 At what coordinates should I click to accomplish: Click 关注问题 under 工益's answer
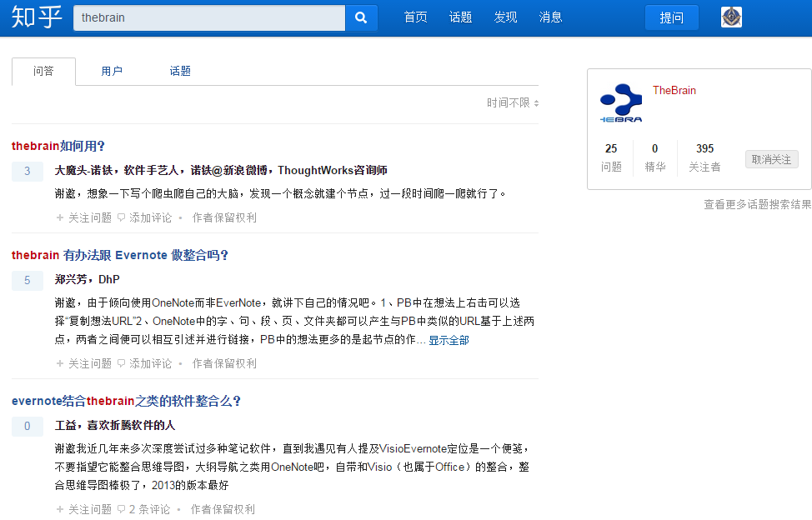pos(84,509)
